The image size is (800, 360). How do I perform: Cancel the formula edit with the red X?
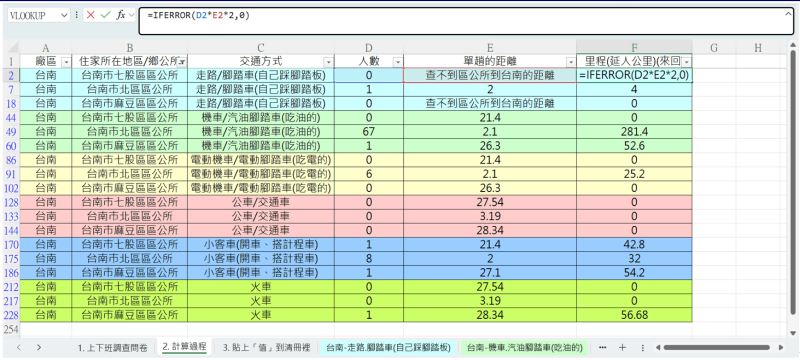pyautogui.click(x=91, y=15)
